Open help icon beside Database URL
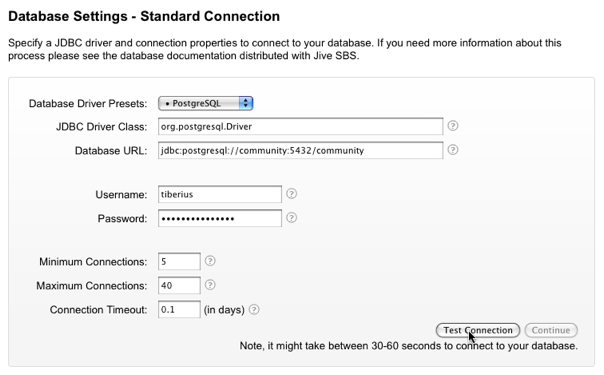The height and width of the screenshot is (375, 604). point(453,150)
